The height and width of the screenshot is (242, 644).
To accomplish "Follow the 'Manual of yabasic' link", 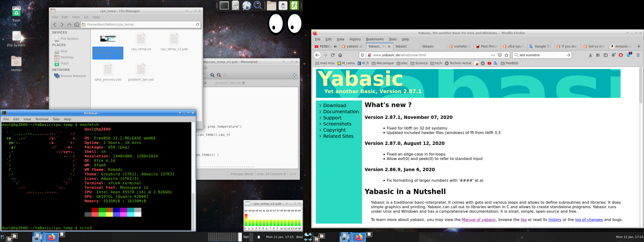I will tap(479, 220).
